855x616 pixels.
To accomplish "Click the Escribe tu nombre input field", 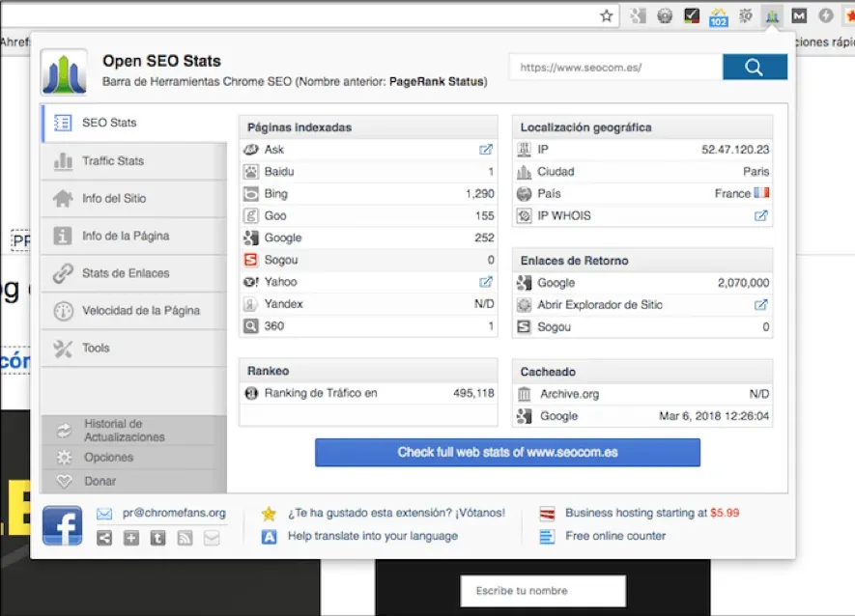I will point(543,591).
